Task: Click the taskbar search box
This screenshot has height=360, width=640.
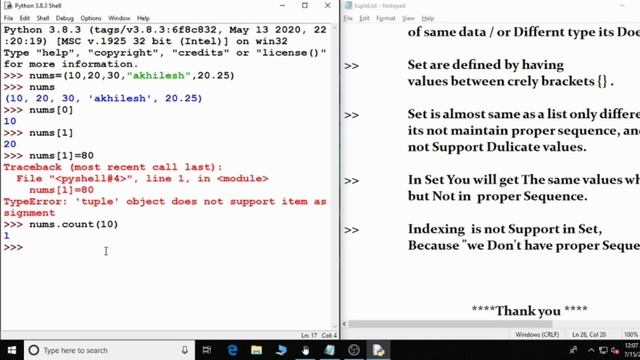Action: click(109, 350)
